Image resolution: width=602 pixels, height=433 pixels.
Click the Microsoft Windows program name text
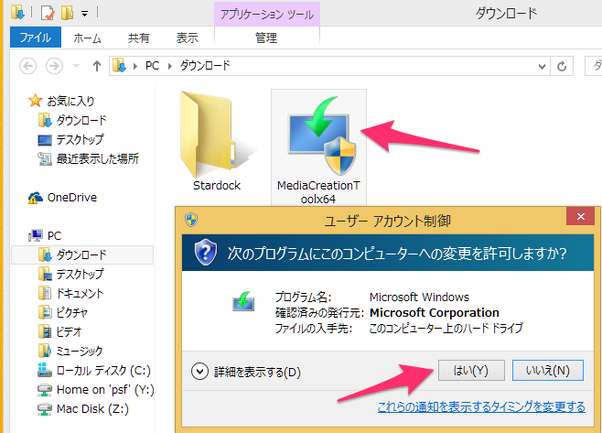(419, 297)
